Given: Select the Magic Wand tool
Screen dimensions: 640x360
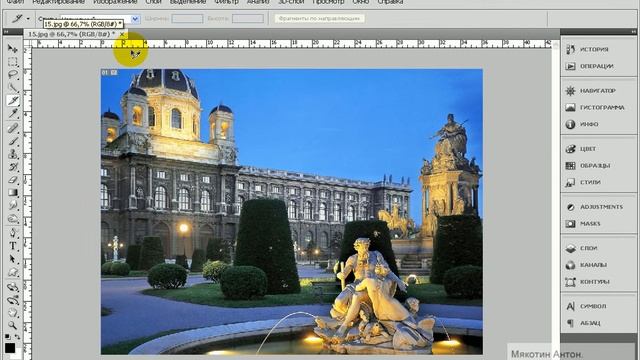Looking at the screenshot, I should click(x=12, y=87).
